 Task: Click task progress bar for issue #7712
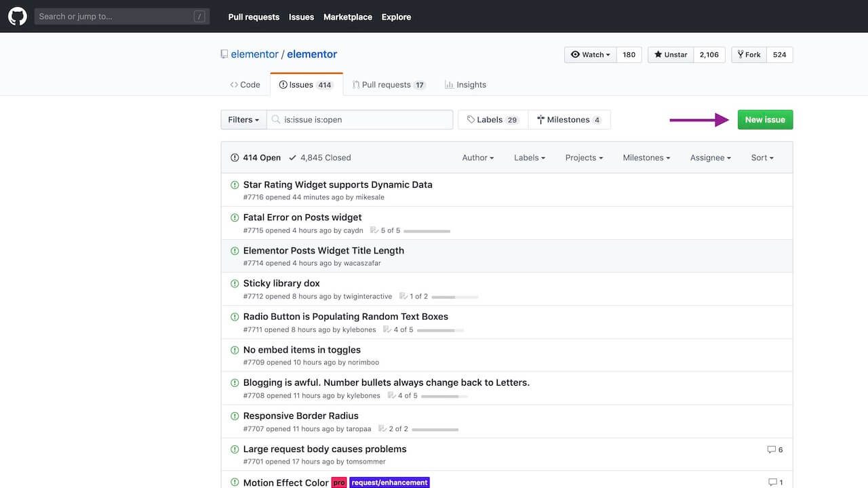(x=455, y=297)
